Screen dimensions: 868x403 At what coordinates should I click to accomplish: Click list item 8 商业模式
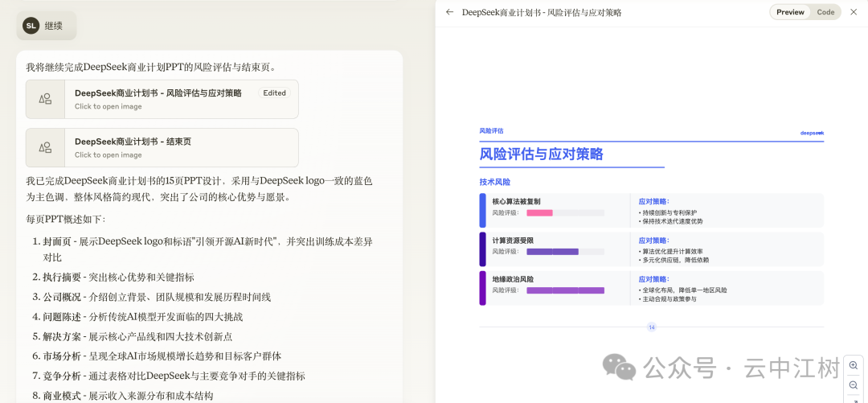pyautogui.click(x=129, y=395)
